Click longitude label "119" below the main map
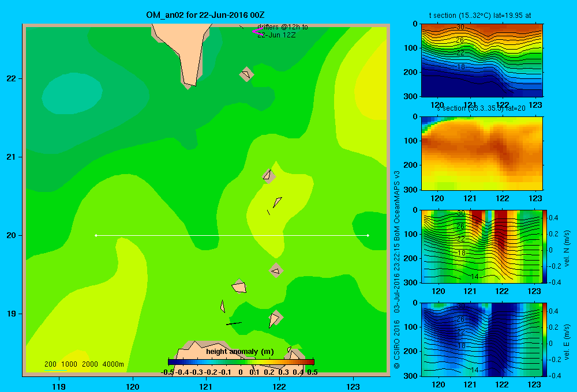 coord(59,386)
